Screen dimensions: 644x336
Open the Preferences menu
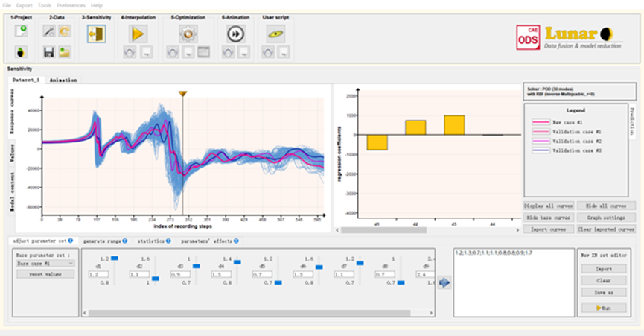point(71,5)
